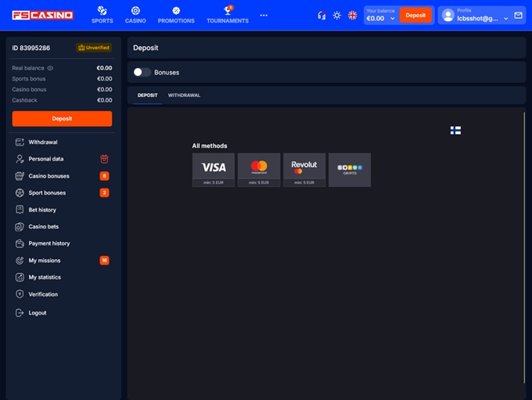The height and width of the screenshot is (400, 532).
Task: Click the deposit panel scrollbar
Action: pyautogui.click(x=524, y=248)
